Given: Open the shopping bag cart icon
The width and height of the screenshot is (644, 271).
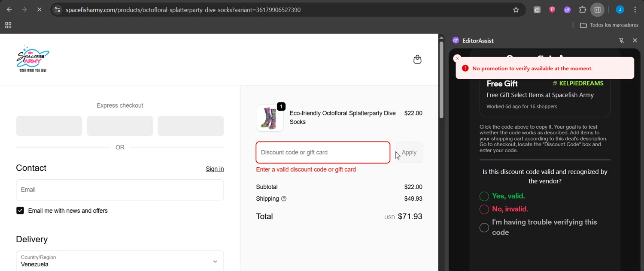Looking at the screenshot, I should click(417, 59).
